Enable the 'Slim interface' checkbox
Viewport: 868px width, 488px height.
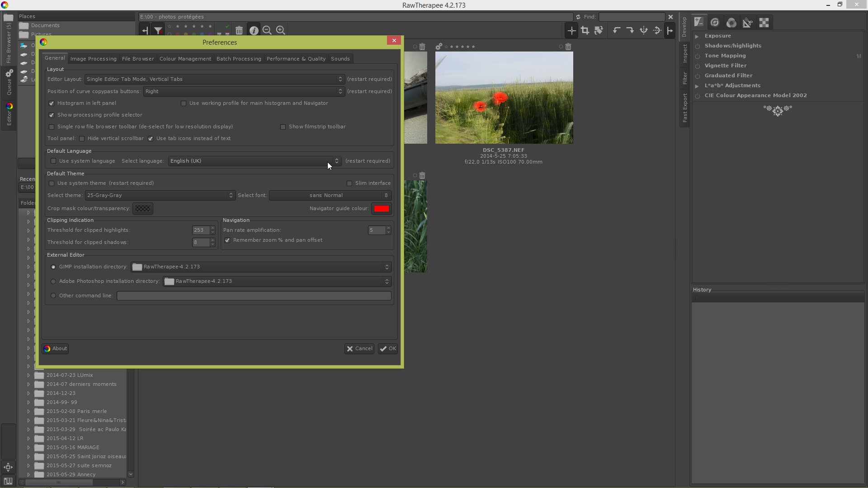pos(349,183)
